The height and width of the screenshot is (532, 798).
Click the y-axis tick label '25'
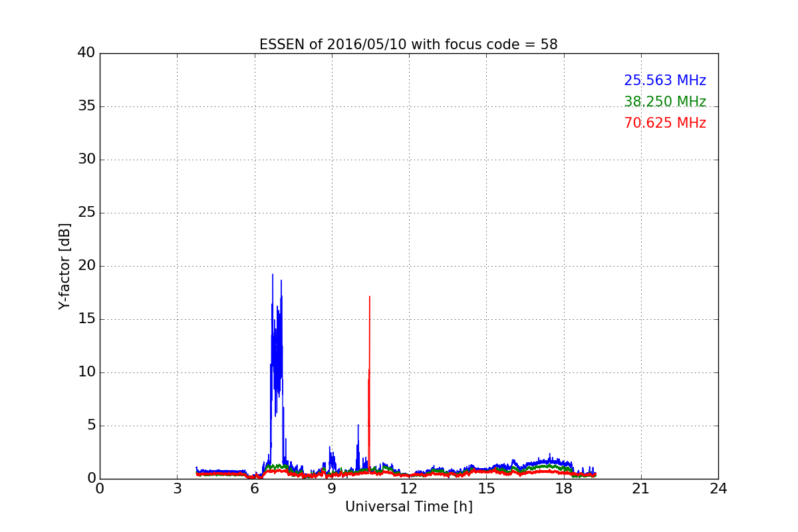click(86, 213)
